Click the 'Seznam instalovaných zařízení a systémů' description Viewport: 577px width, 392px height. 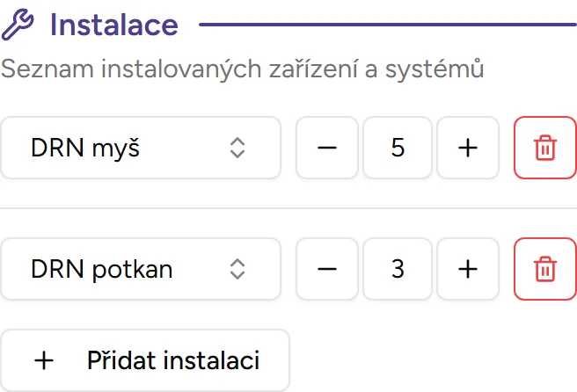click(x=243, y=69)
